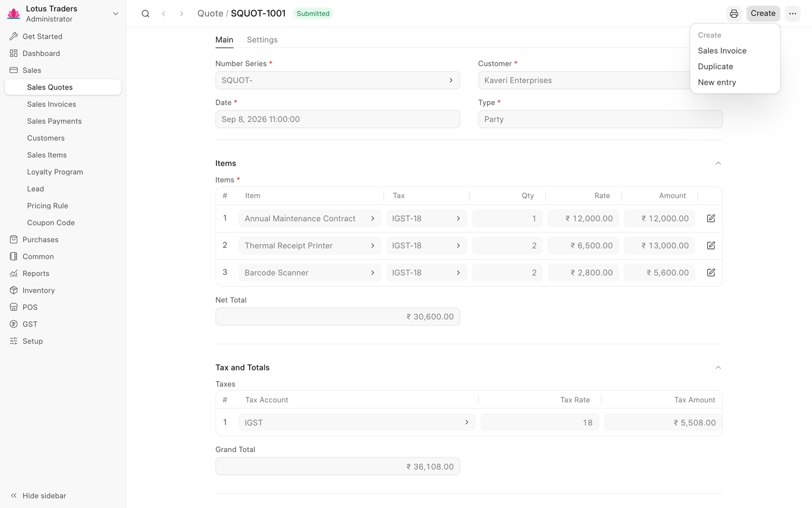Switch to the Settings tab
812x508 pixels.
[262, 40]
